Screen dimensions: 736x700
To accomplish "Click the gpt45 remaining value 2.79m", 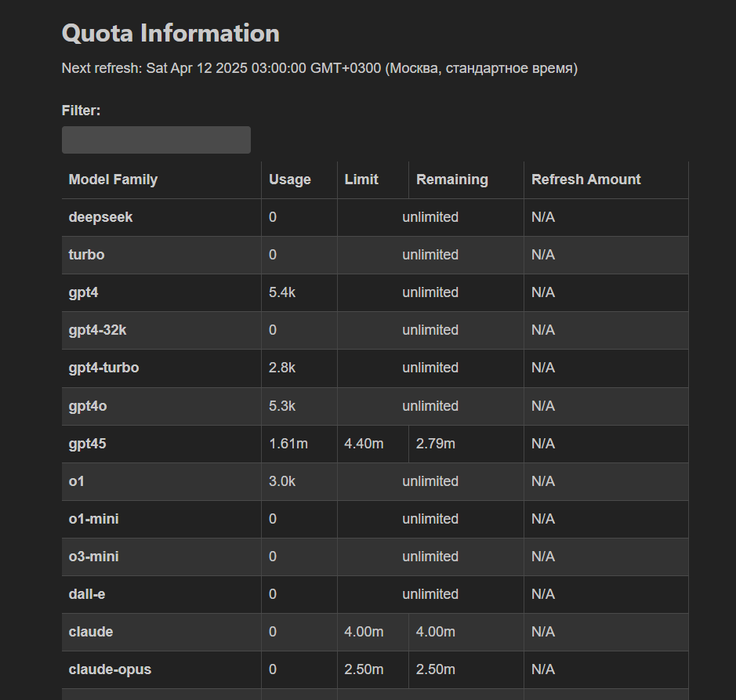I will pos(436,444).
